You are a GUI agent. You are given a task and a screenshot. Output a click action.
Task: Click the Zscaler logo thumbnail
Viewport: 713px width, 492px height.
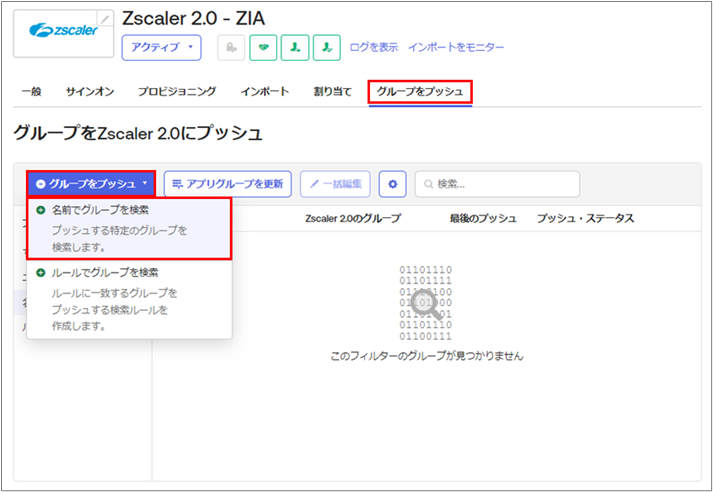pyautogui.click(x=64, y=34)
